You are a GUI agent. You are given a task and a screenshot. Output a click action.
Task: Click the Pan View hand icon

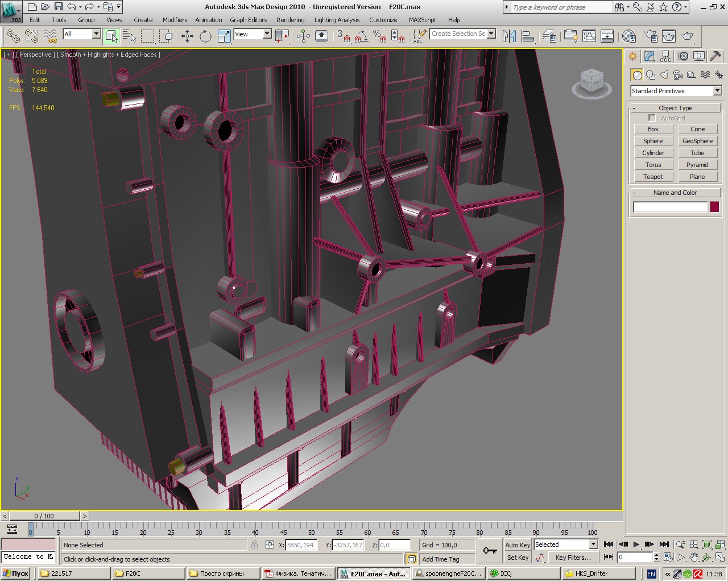[x=694, y=558]
